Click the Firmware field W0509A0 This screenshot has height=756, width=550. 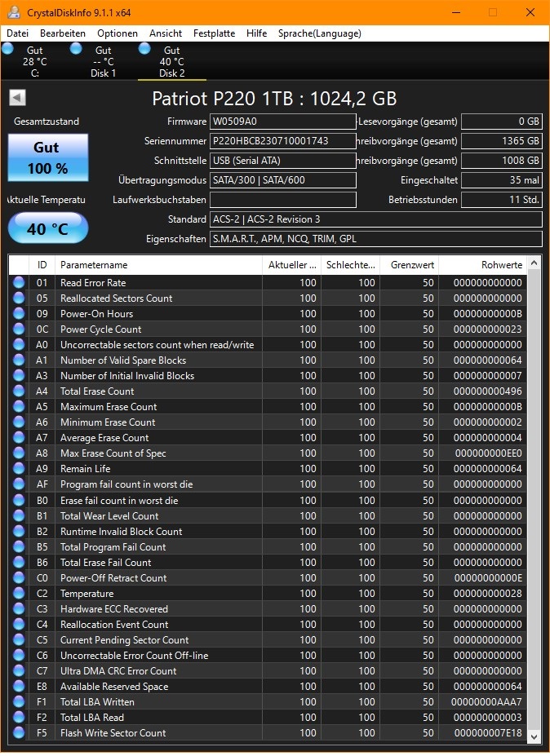(x=282, y=122)
